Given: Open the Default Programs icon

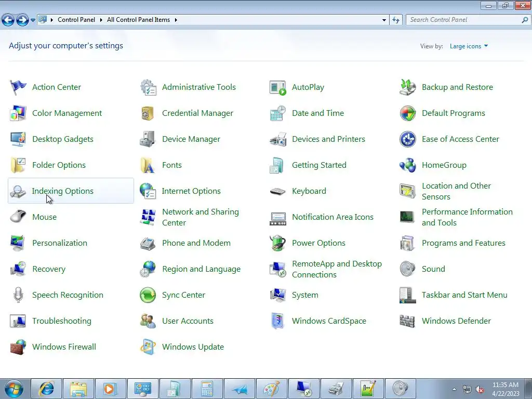Looking at the screenshot, I should [407, 113].
